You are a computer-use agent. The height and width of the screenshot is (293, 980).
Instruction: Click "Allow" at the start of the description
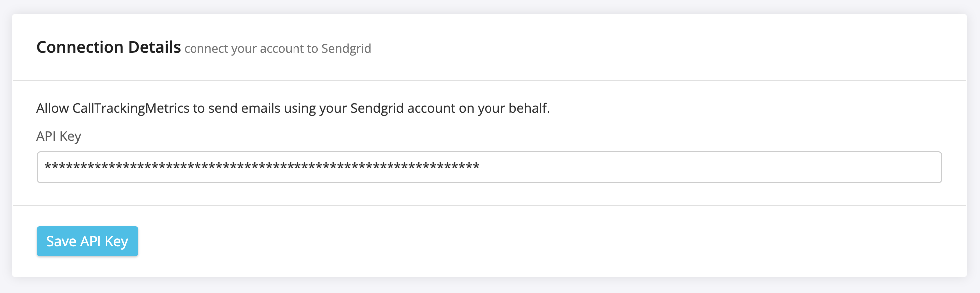click(x=52, y=108)
